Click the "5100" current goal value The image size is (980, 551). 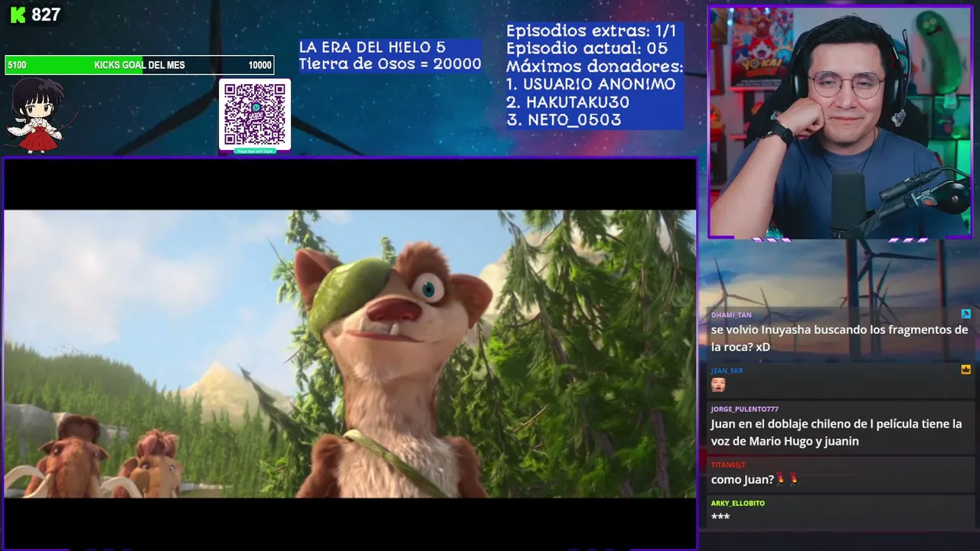[17, 65]
